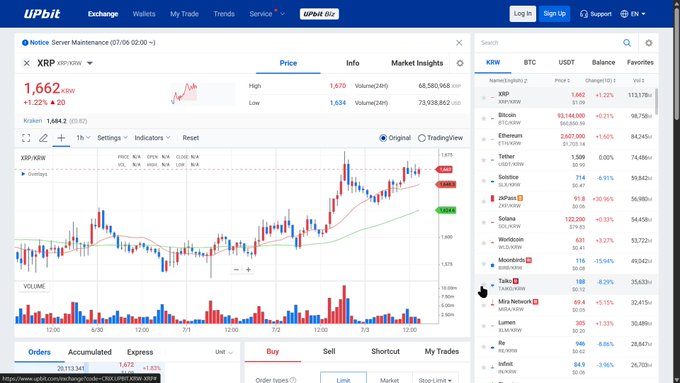The width and height of the screenshot is (680, 383).
Task: Click the red 1,662 price marker
Action: pyautogui.click(x=445, y=170)
